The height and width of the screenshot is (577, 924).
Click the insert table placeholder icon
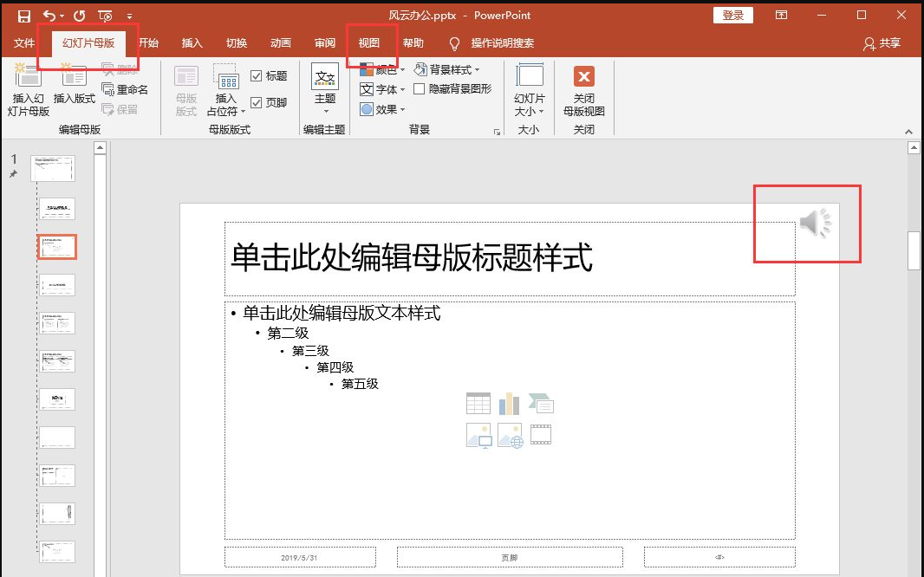coord(478,404)
